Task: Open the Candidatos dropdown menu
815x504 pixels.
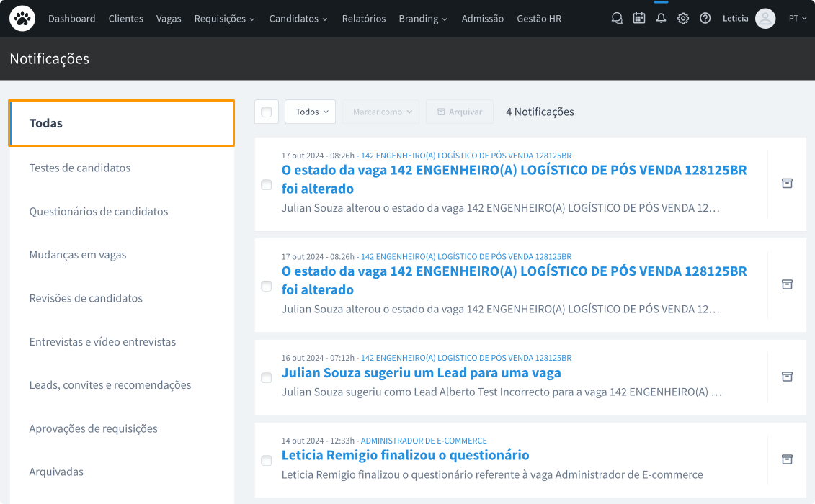Action: (298, 19)
